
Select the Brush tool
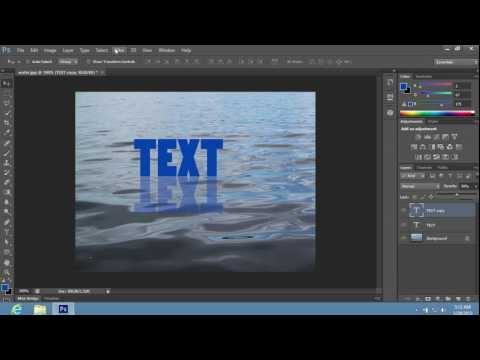(x=7, y=153)
